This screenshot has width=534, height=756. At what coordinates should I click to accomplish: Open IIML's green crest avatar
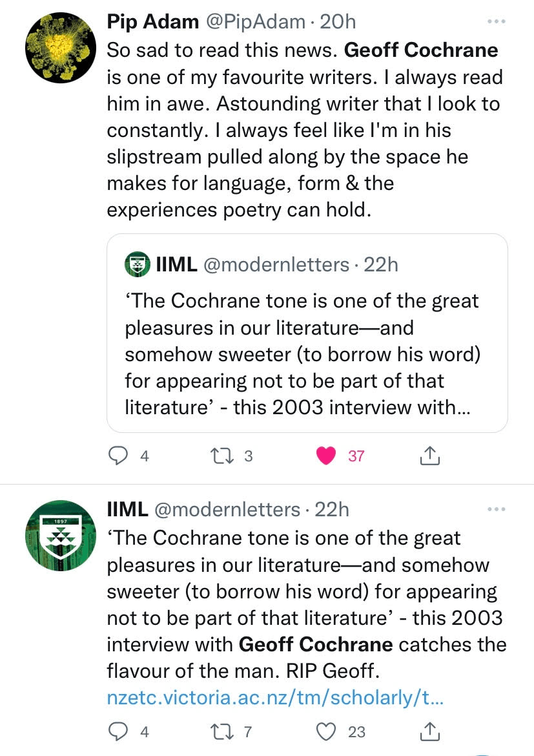[56, 536]
